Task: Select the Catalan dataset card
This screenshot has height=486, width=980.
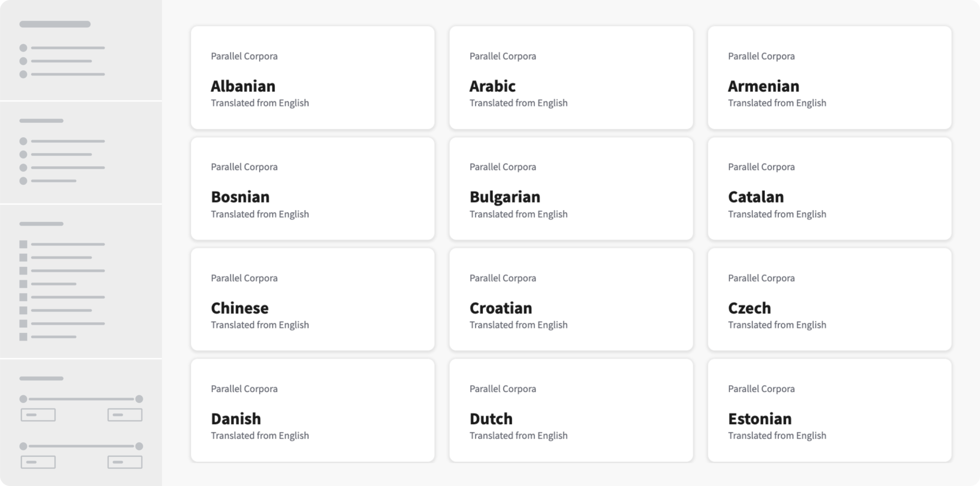Action: 829,189
